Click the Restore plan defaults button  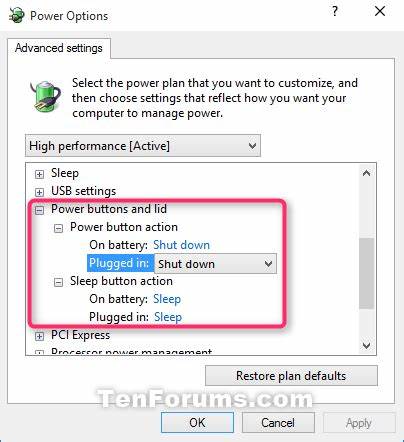tap(291, 376)
